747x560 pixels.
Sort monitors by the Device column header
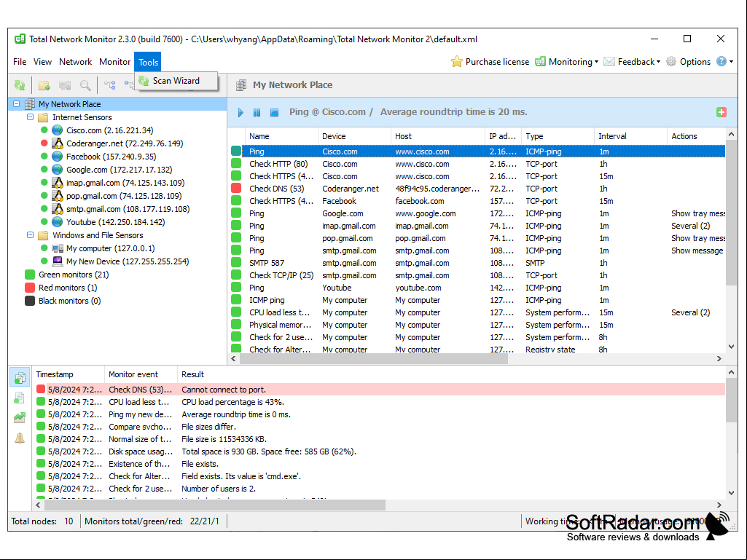point(354,136)
